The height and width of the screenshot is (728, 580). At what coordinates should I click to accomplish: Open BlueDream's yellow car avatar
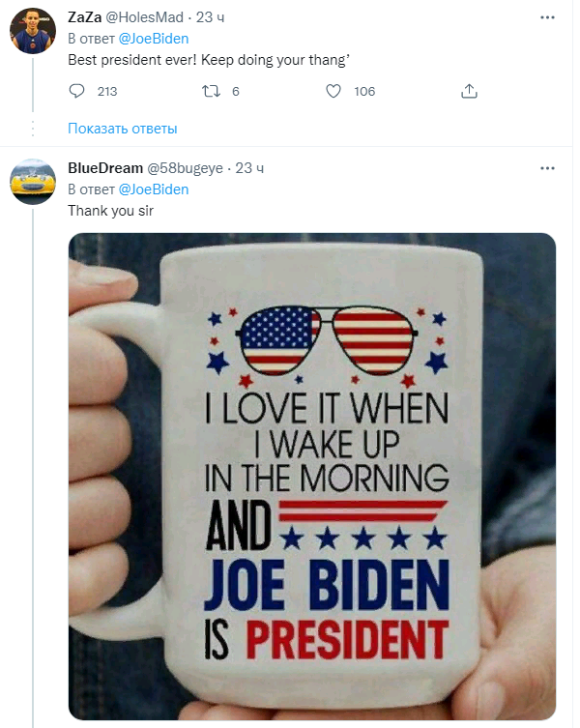pos(31,183)
